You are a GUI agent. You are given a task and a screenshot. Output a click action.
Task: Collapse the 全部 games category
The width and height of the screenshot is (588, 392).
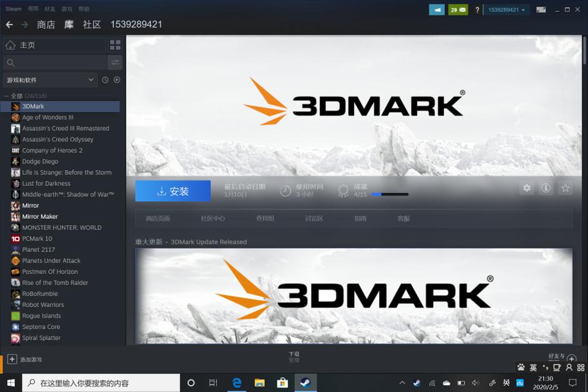coord(6,96)
